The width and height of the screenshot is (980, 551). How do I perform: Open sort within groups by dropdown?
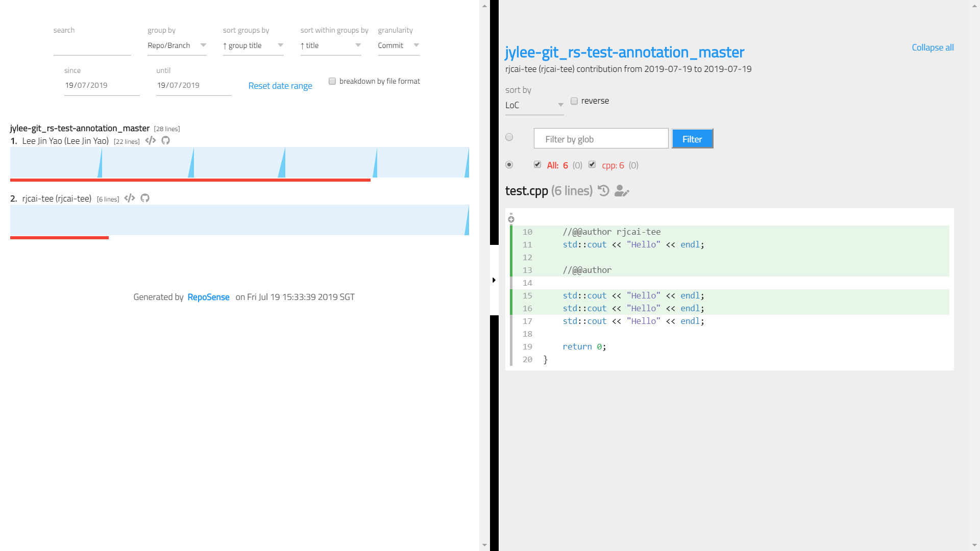[x=331, y=46]
